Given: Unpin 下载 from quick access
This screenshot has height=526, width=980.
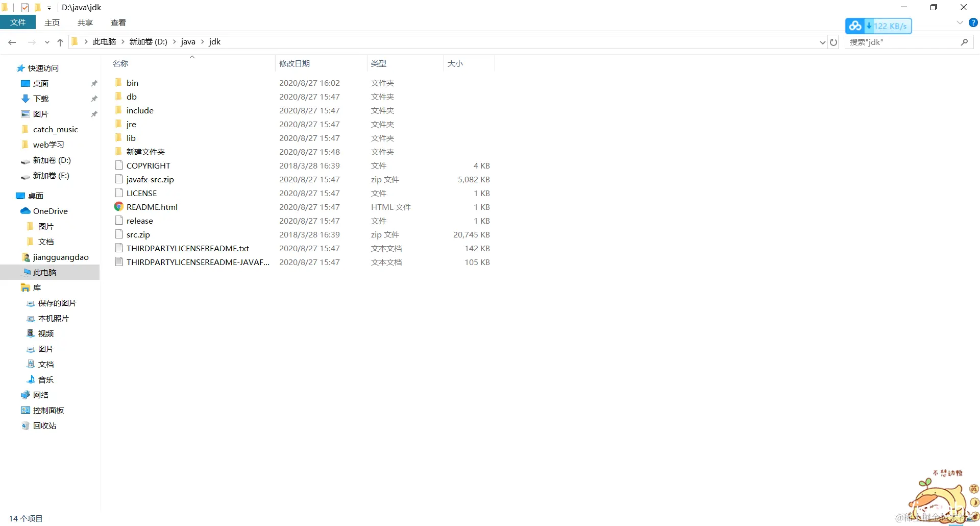Looking at the screenshot, I should coord(94,99).
